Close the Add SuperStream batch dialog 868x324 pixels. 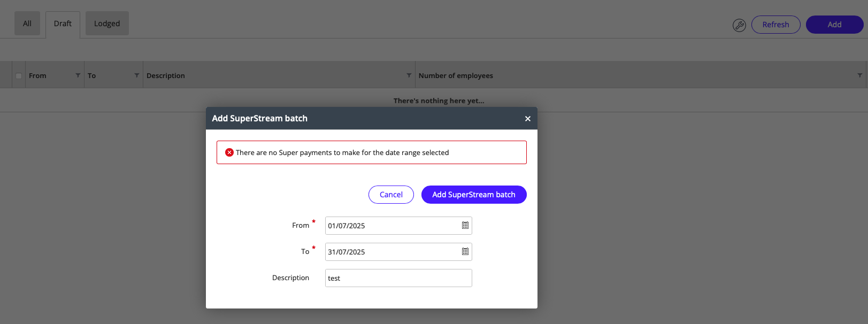pos(528,119)
